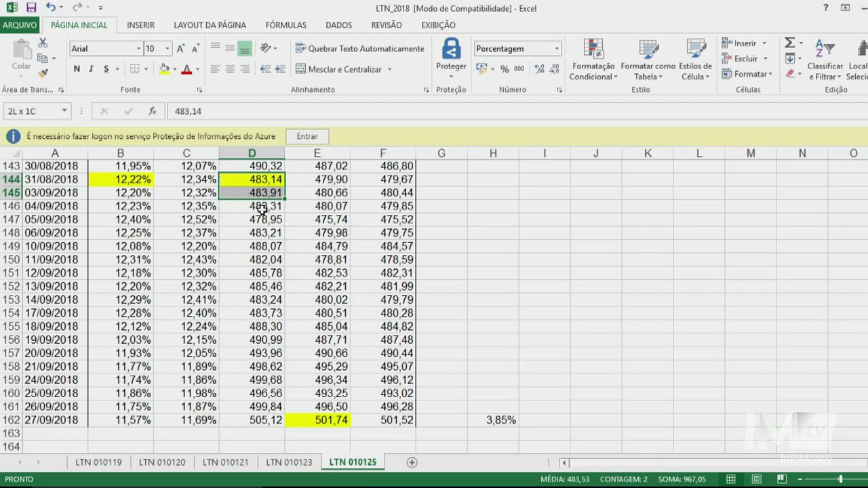Click the borders grid icon

pos(135,69)
